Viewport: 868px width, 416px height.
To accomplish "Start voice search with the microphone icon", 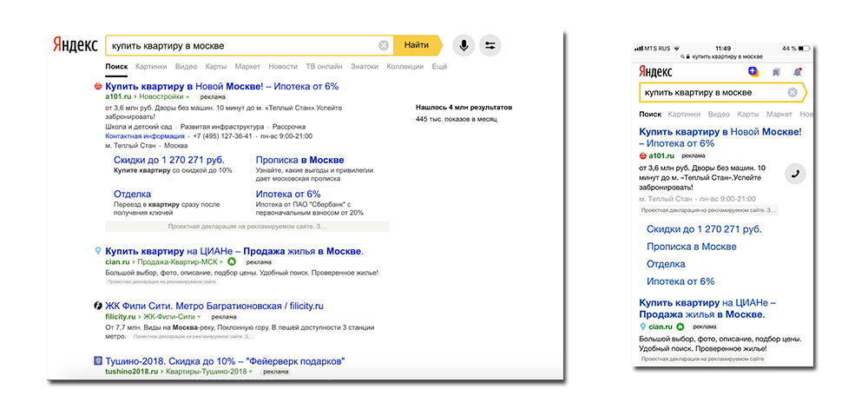I will click(x=464, y=45).
